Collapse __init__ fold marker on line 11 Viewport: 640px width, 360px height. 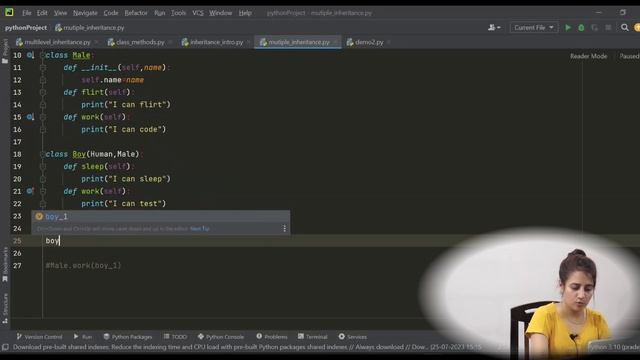coord(43,67)
